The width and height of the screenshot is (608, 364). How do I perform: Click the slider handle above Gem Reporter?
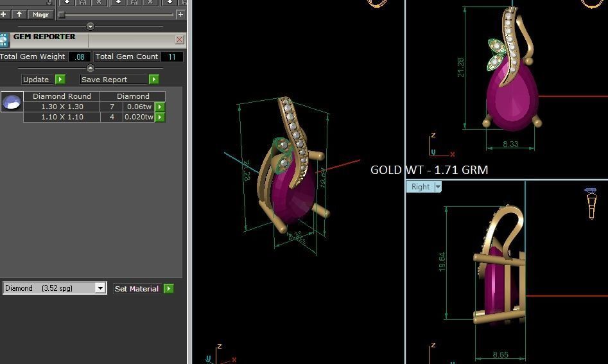tap(62, 15)
